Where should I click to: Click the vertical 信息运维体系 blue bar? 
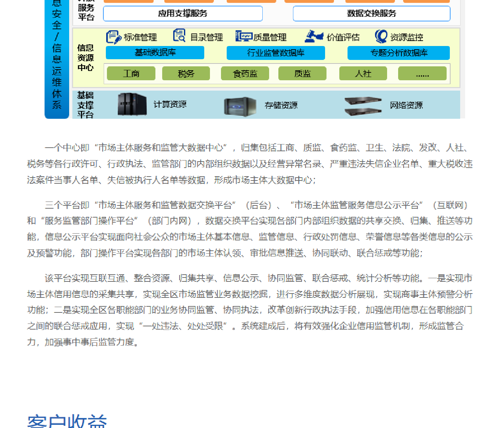pos(57,59)
